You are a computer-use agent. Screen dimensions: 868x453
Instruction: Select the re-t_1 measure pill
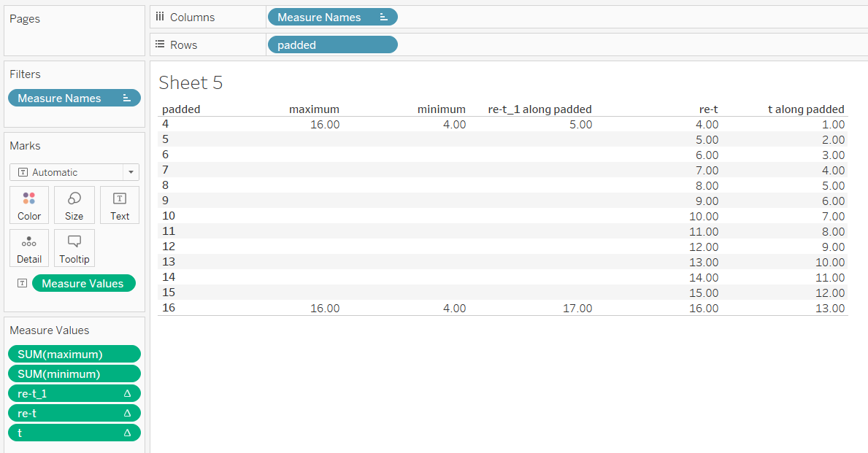tap(74, 393)
